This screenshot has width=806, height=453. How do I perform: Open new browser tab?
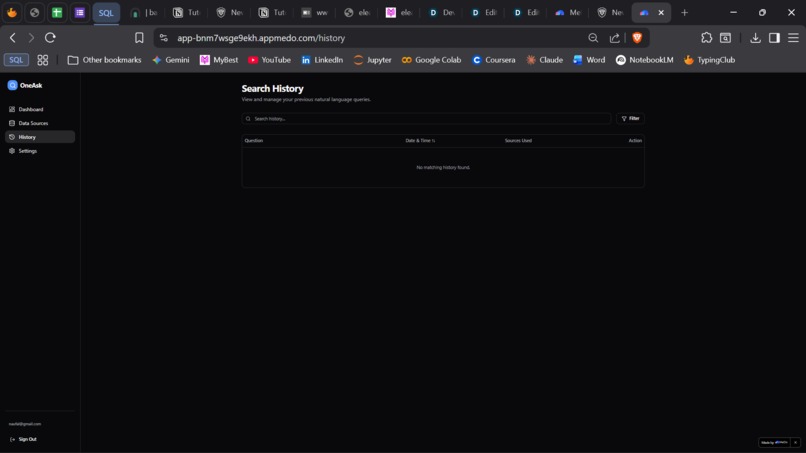(684, 12)
